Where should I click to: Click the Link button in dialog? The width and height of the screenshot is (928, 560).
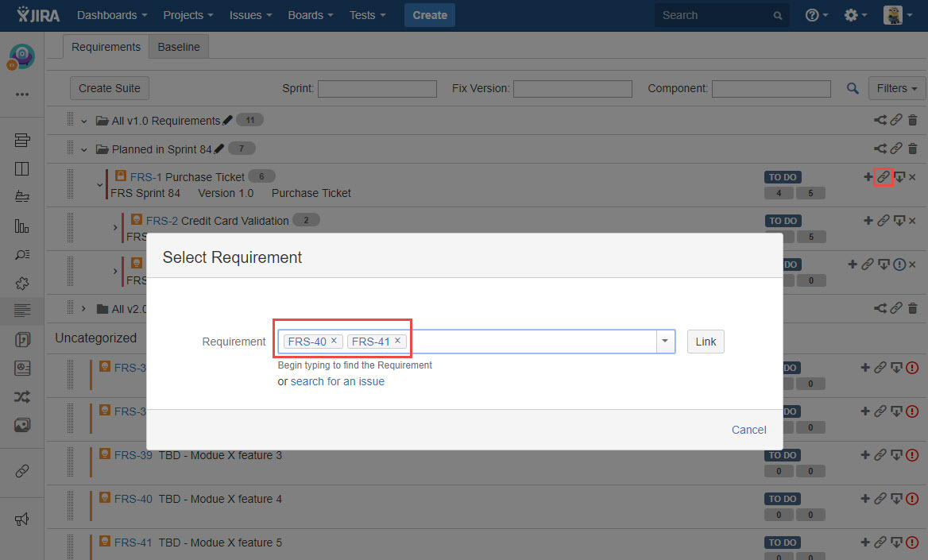click(706, 342)
